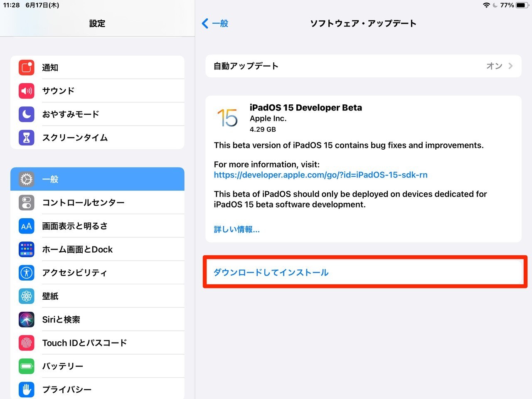Open おやすみモード settings
Viewport: 532px width, 399px height.
[x=97, y=114]
